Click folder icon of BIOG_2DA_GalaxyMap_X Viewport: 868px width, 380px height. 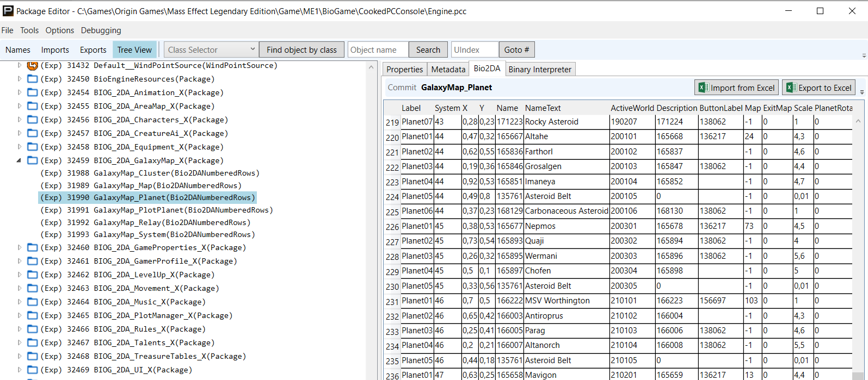click(33, 160)
